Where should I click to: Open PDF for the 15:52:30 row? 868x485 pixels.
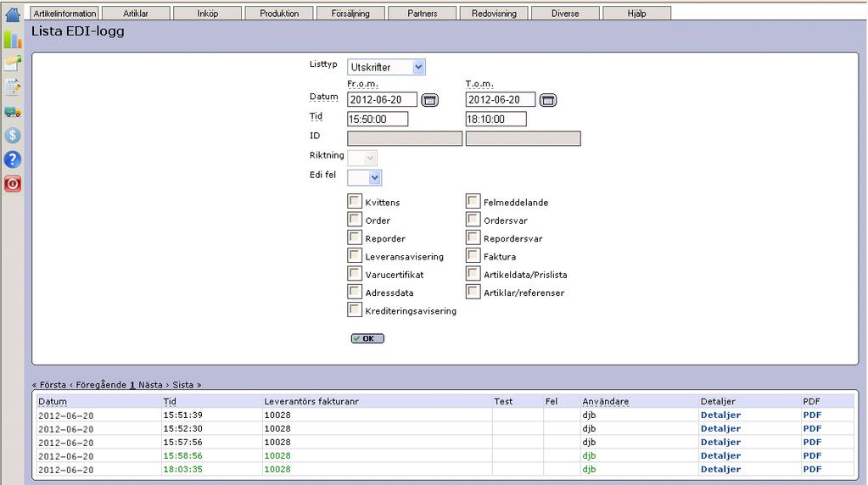812,428
